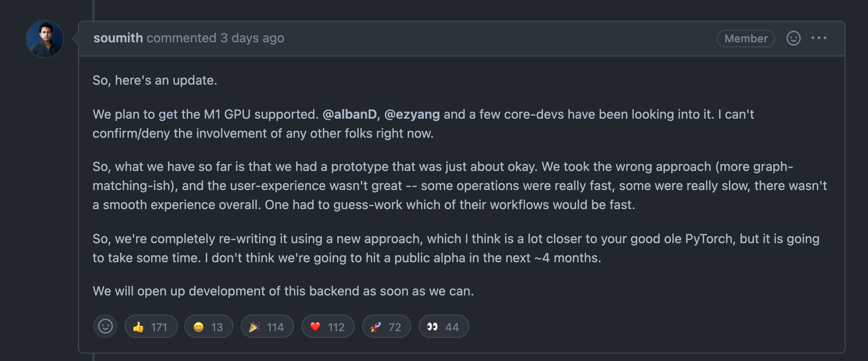868x361 pixels.
Task: React with the eyes emoji
Action: 444,327
